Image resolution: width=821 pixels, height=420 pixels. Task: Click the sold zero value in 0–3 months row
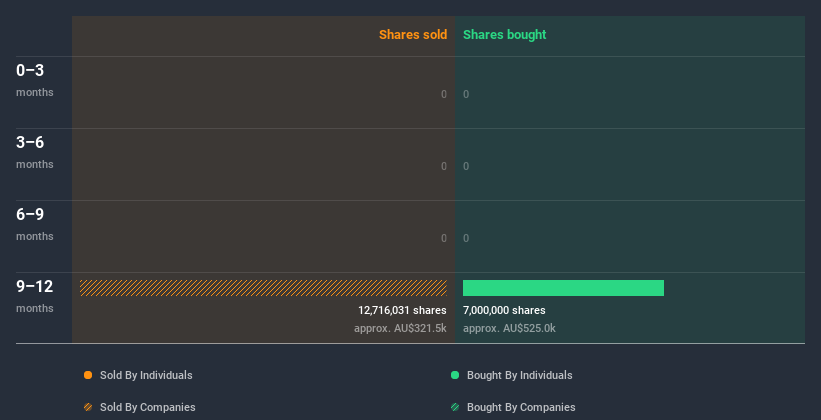tap(444, 94)
